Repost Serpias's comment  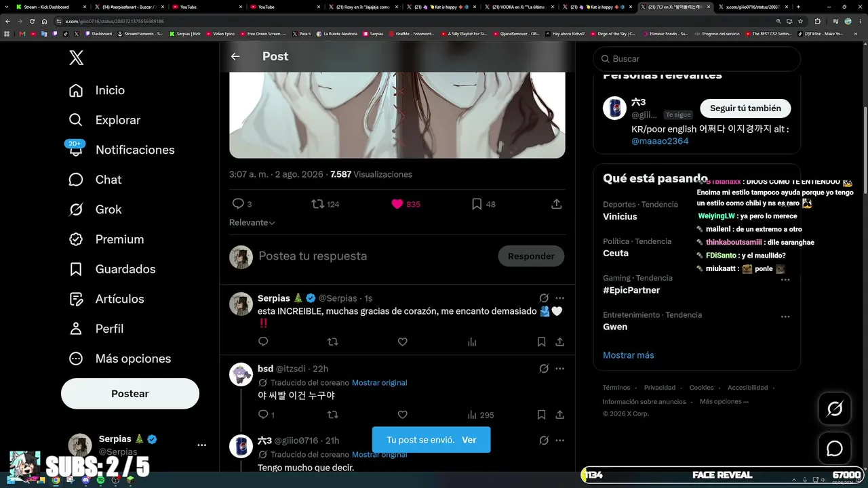(x=332, y=342)
